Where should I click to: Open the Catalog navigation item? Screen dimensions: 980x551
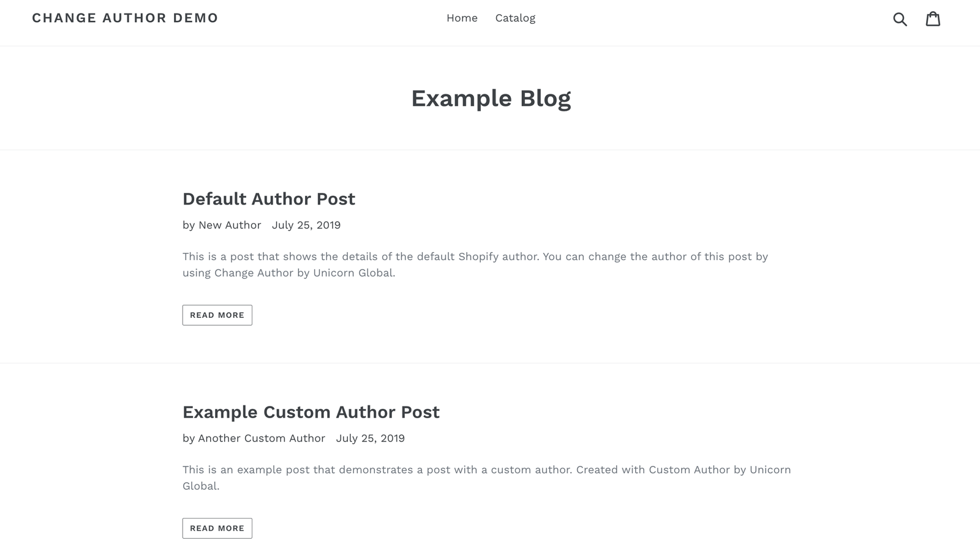point(515,18)
